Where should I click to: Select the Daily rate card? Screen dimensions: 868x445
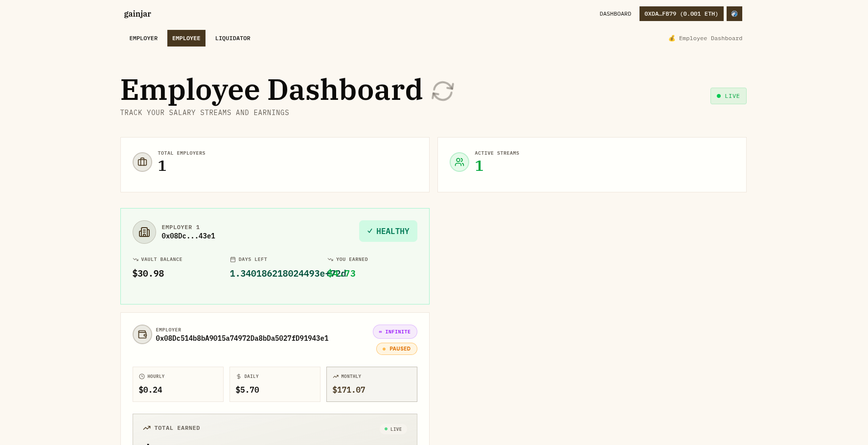274,384
